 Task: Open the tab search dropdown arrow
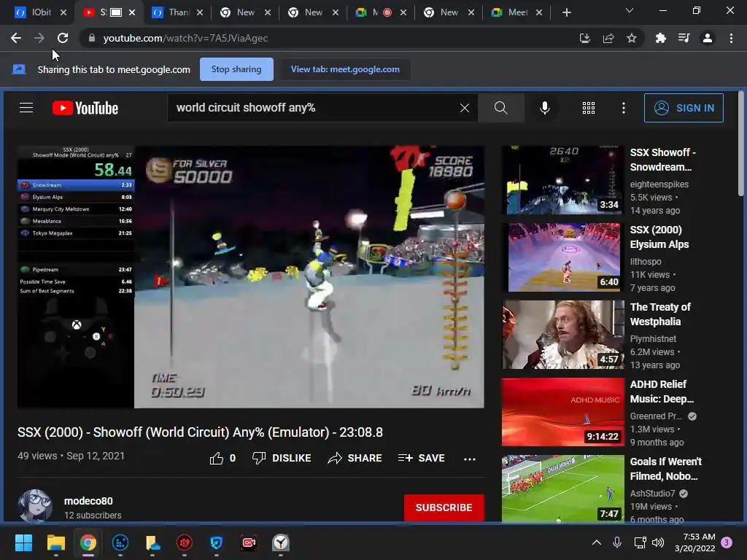tap(629, 10)
